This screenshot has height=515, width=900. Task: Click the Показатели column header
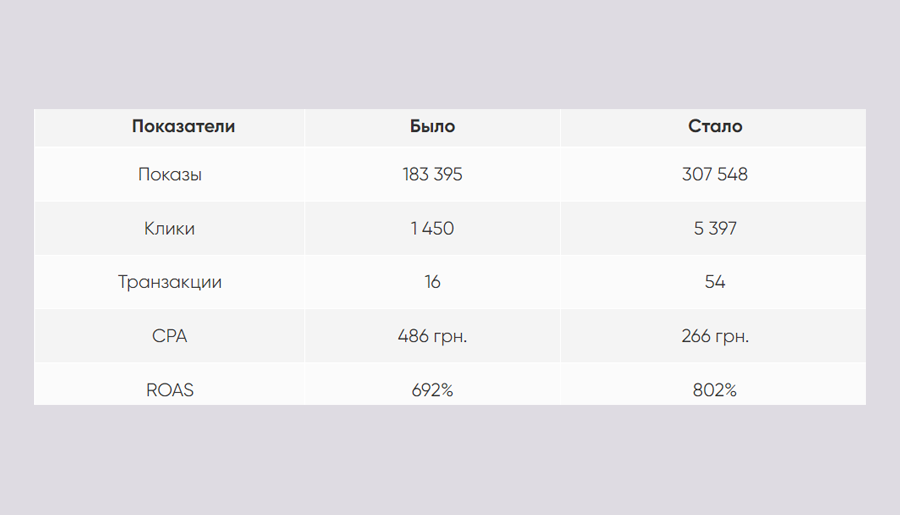coord(183,126)
